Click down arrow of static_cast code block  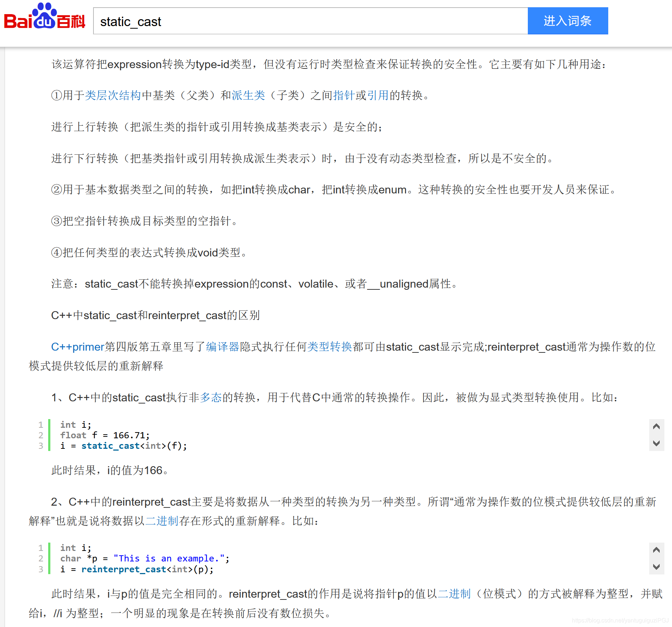click(656, 443)
